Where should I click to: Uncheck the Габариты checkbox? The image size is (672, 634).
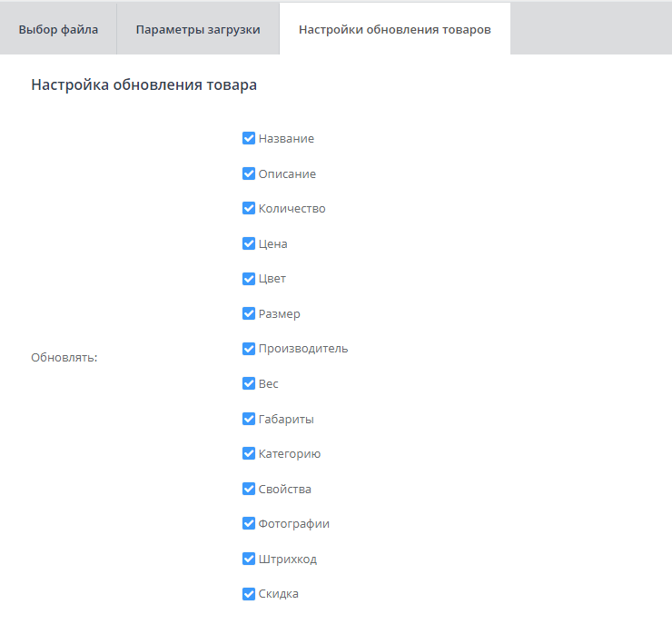pos(249,419)
